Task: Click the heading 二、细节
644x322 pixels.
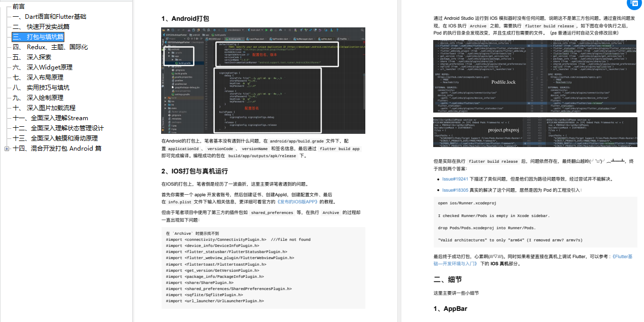Action: 447,279
